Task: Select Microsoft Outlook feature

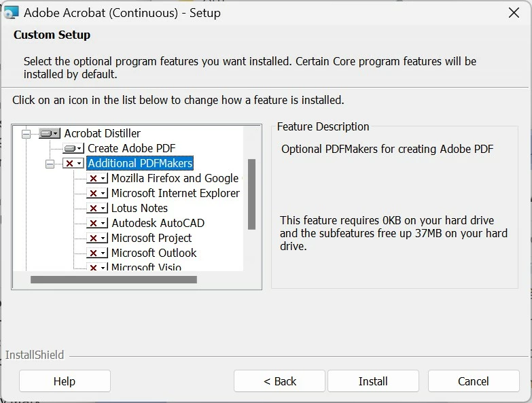Action: (154, 253)
